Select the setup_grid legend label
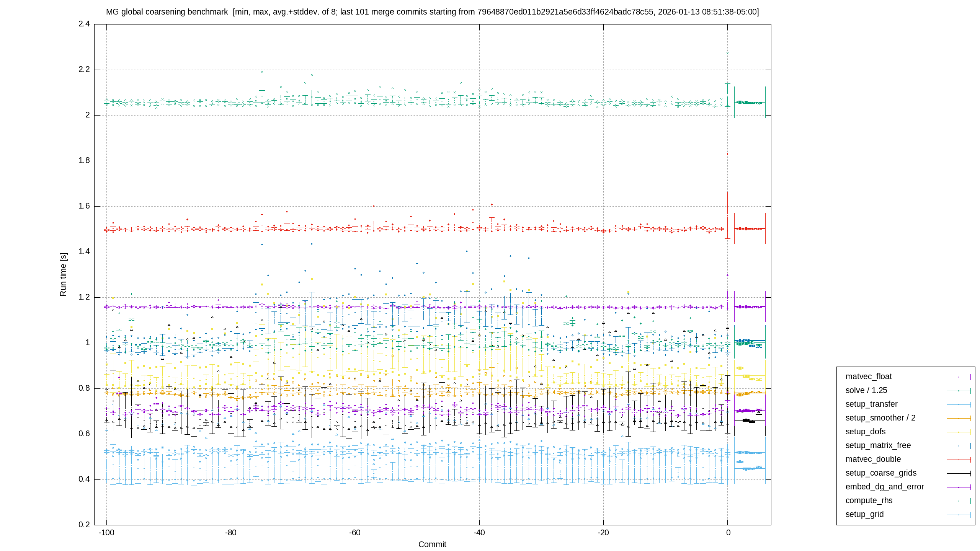 [x=864, y=514]
